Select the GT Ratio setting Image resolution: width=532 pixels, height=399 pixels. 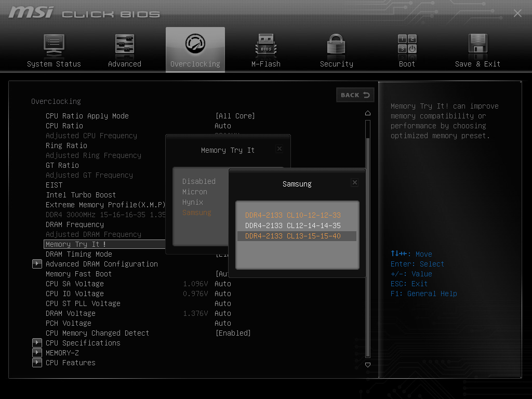point(62,165)
